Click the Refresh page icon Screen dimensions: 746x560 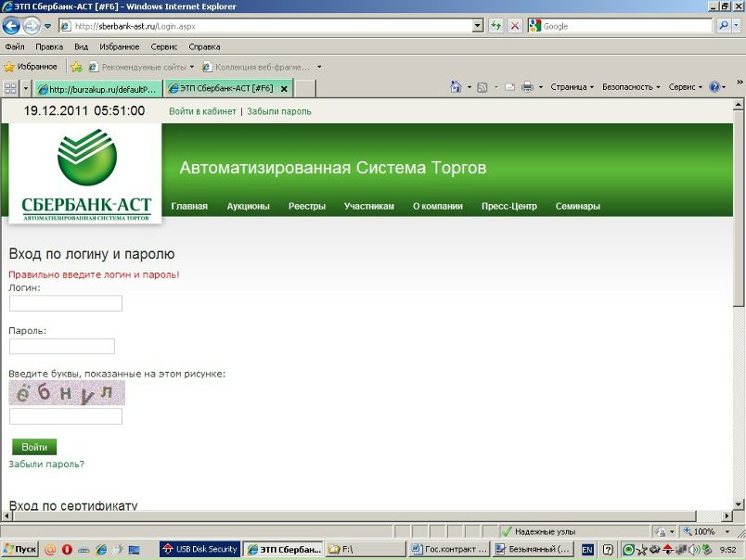(x=496, y=26)
